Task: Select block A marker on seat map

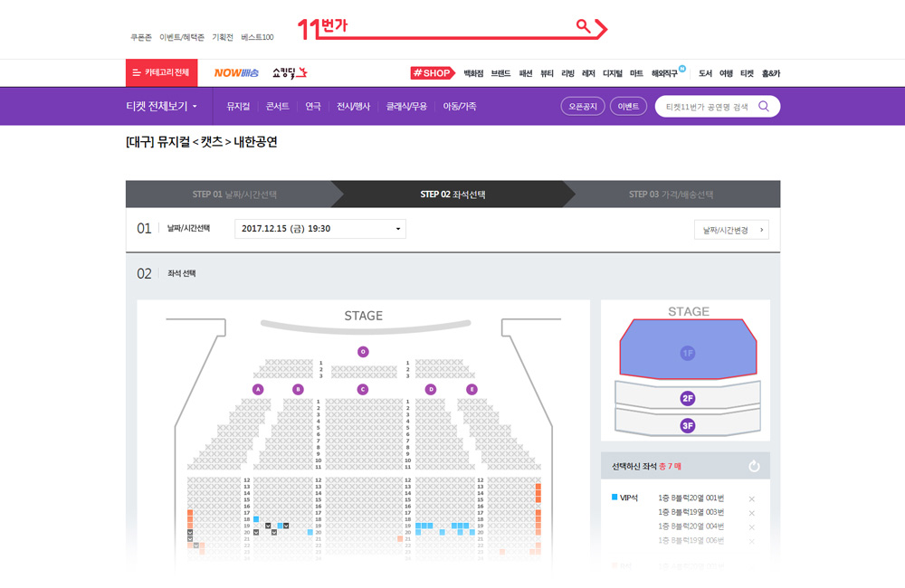Action: point(258,390)
